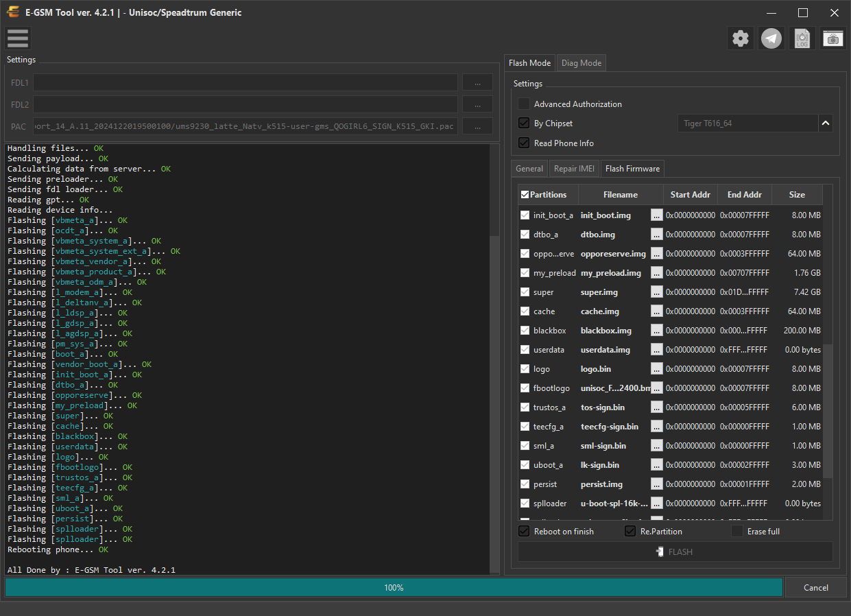Toggle select-all Partitions checkbox
The height and width of the screenshot is (616, 851).
point(525,195)
